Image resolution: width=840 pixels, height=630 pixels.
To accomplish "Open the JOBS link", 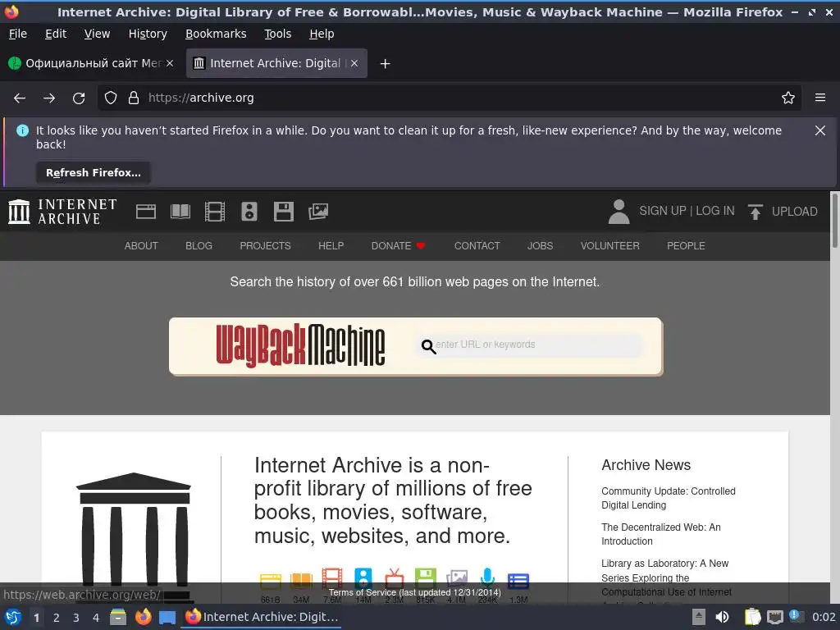I will pyautogui.click(x=540, y=246).
